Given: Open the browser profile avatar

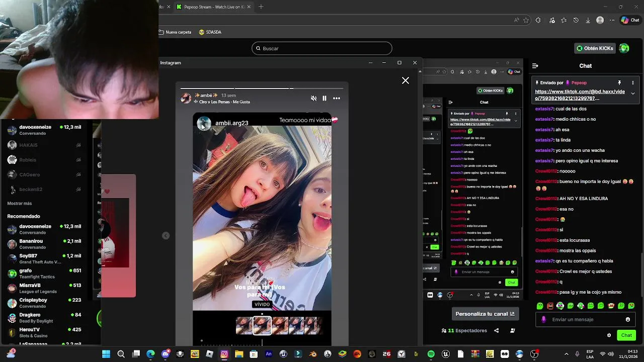Looking at the screenshot, I should (600, 20).
